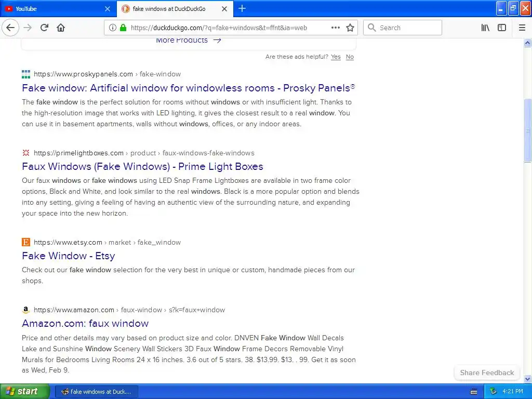Click the 4:21 PM taskbar clock

click(513, 391)
